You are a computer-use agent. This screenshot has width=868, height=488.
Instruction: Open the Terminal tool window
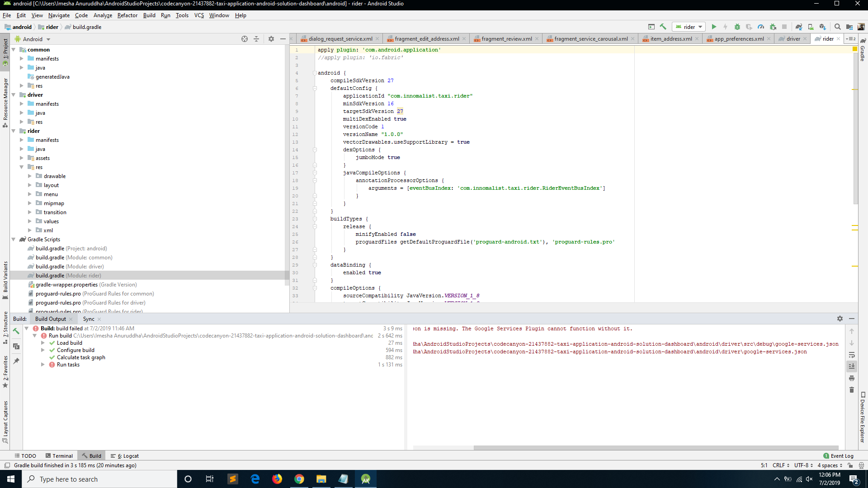[59, 456]
